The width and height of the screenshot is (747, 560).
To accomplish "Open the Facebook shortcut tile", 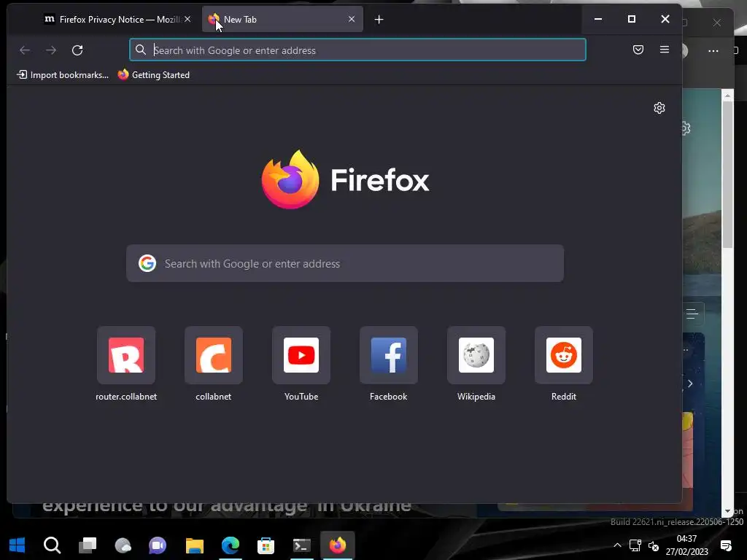I will 389,364.
